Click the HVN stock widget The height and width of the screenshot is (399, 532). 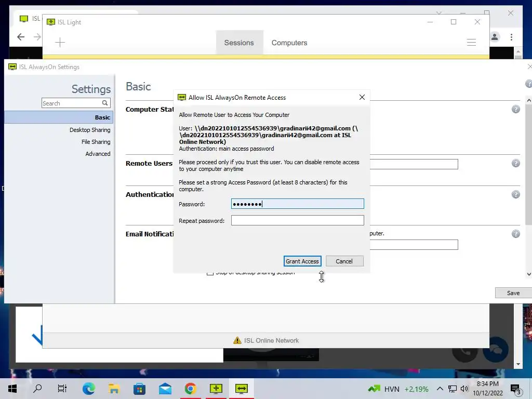pyautogui.click(x=398, y=389)
